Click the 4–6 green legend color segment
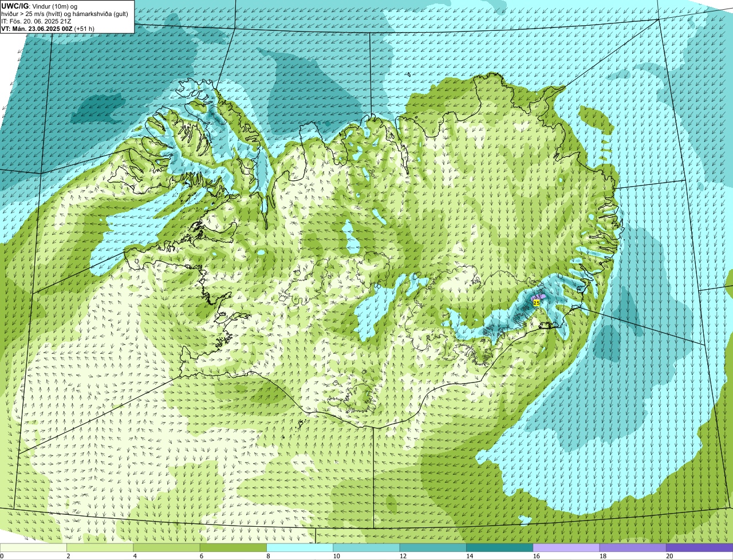733x560 pixels. click(x=167, y=547)
